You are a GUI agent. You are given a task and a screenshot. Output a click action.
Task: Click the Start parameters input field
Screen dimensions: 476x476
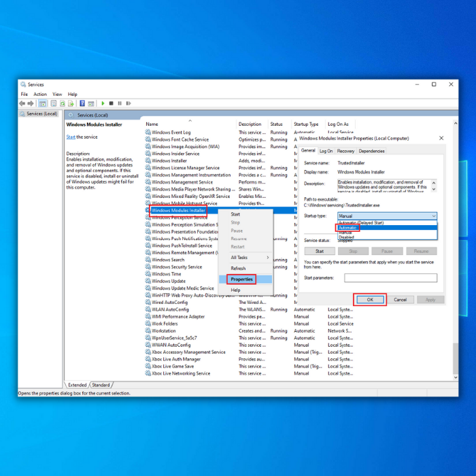[x=391, y=277]
